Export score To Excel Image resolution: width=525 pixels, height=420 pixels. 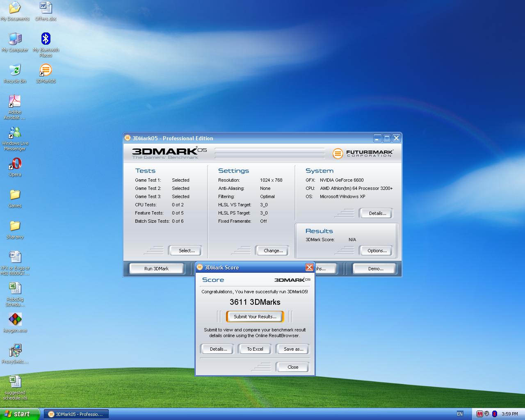[x=255, y=349]
